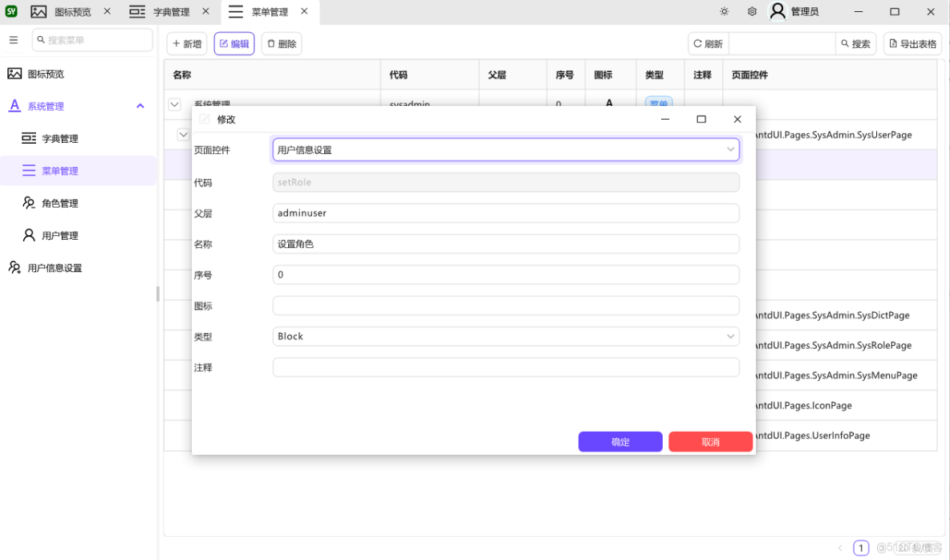Collapse the 系统管理 section in the sidebar
This screenshot has width=950, height=560.
pyautogui.click(x=140, y=105)
